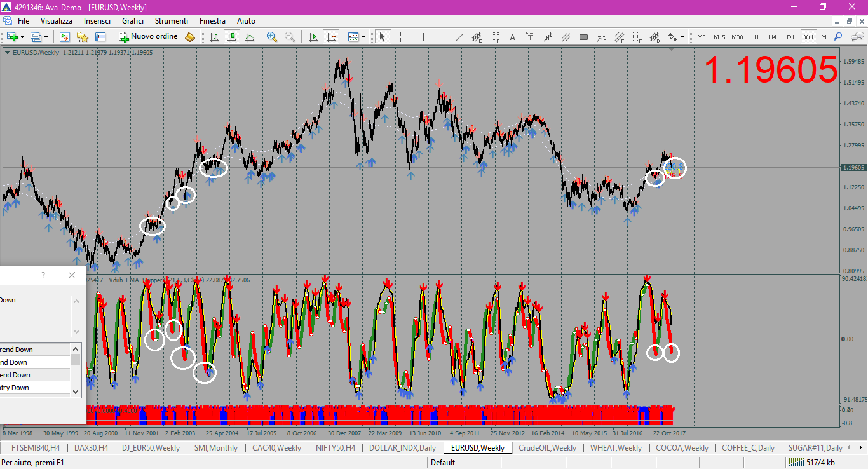Select the M30 timeframe button

coord(737,37)
